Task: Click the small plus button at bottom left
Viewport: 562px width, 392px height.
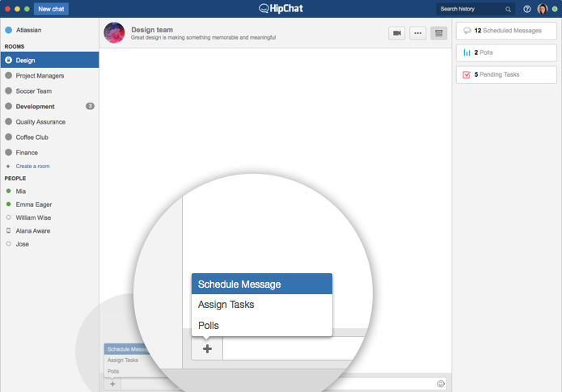Action: point(112,384)
